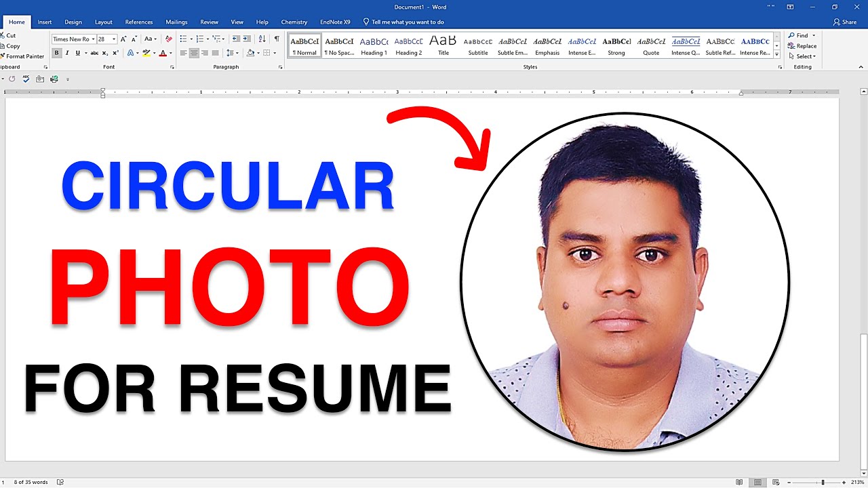Click the Share button

[845, 22]
